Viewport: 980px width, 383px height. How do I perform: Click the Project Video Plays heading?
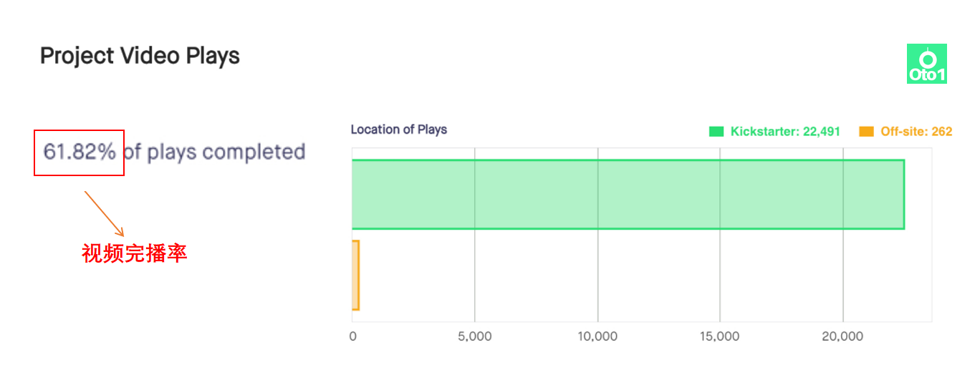pos(140,56)
